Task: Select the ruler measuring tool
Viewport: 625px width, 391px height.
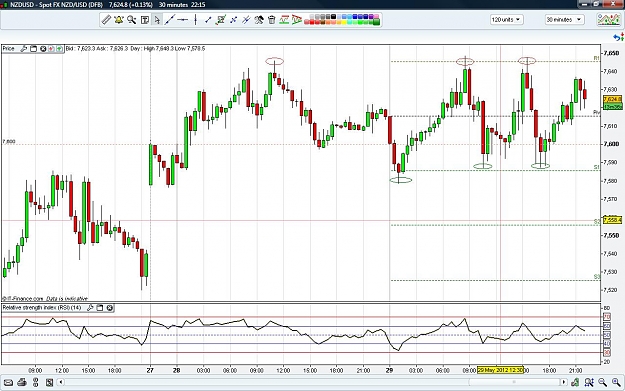Action: 106,20
